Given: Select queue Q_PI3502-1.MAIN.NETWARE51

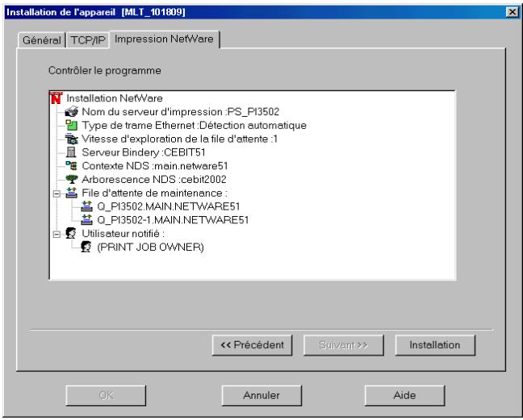Looking at the screenshot, I should (173, 220).
